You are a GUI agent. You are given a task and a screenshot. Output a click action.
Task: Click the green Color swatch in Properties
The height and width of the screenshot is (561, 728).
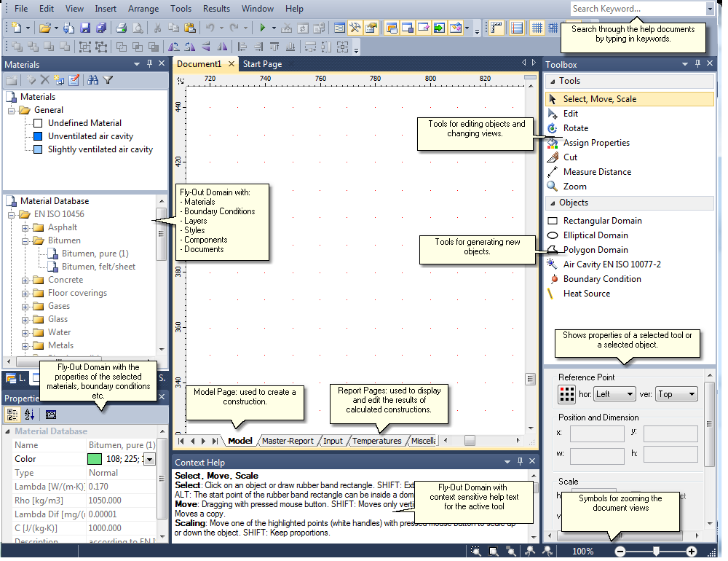click(95, 459)
